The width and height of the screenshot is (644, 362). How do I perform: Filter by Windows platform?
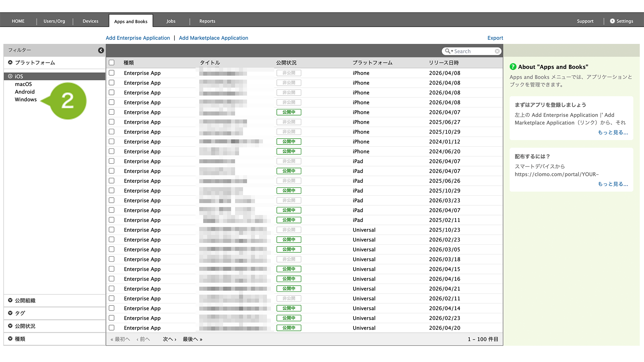coord(26,99)
